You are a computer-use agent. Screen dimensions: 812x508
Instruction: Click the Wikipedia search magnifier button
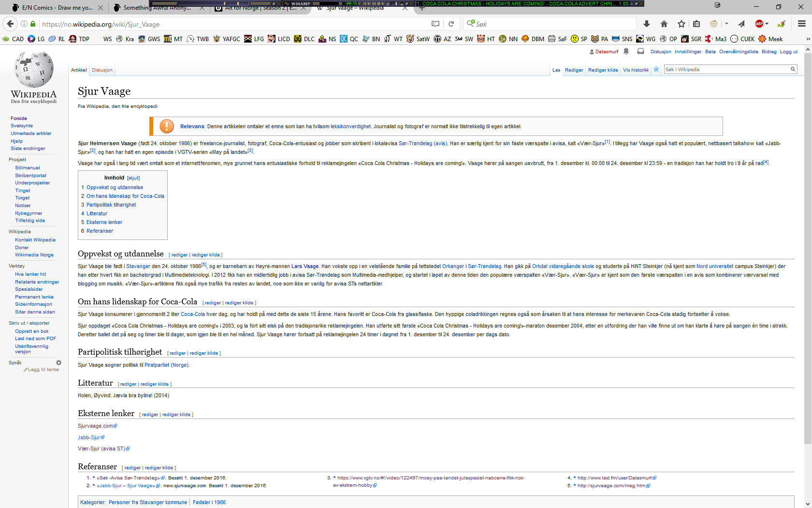tap(793, 69)
